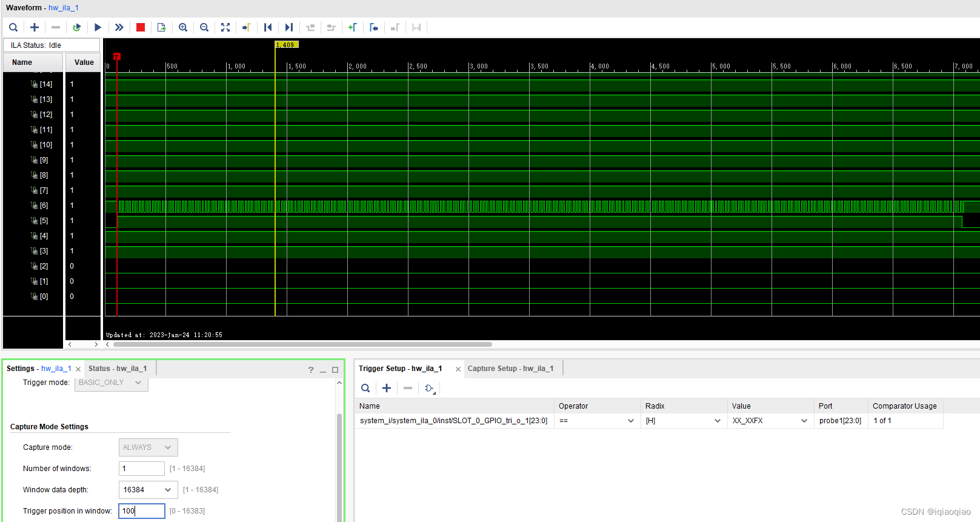Image resolution: width=980 pixels, height=522 pixels.
Task: Select signal bit [10] in the list
Action: click(x=41, y=145)
